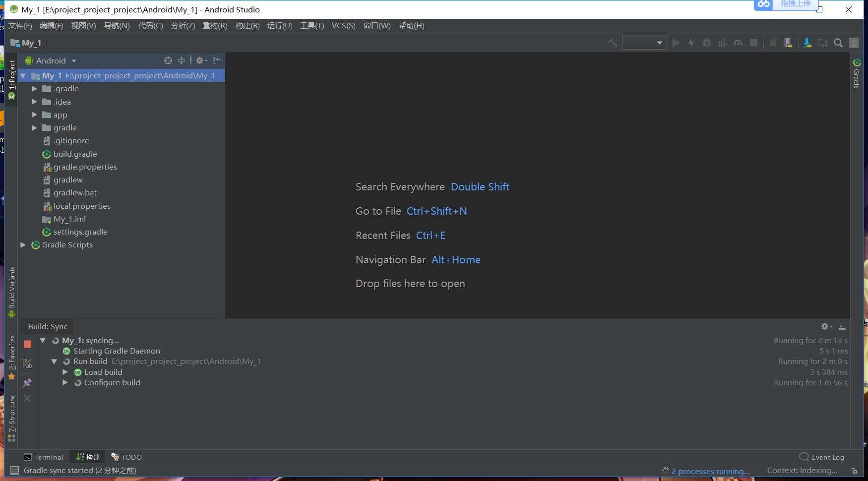Toggle the 1: Project side tab

click(x=11, y=79)
